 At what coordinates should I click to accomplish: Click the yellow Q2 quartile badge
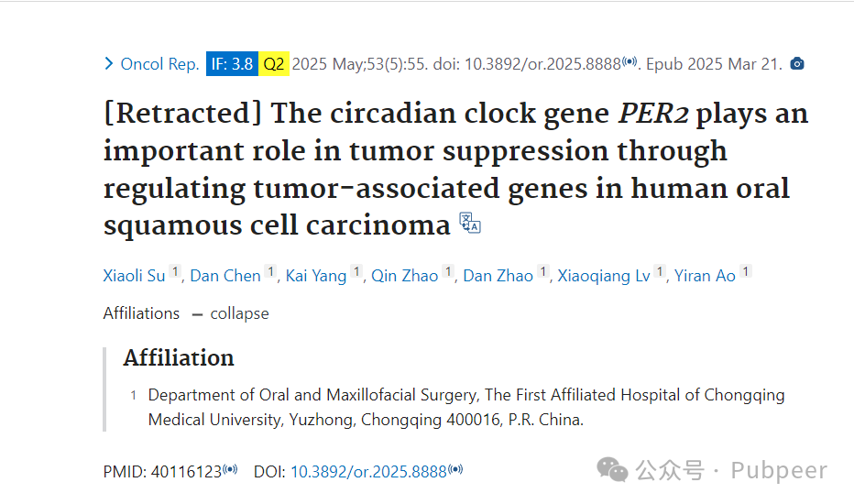point(273,64)
